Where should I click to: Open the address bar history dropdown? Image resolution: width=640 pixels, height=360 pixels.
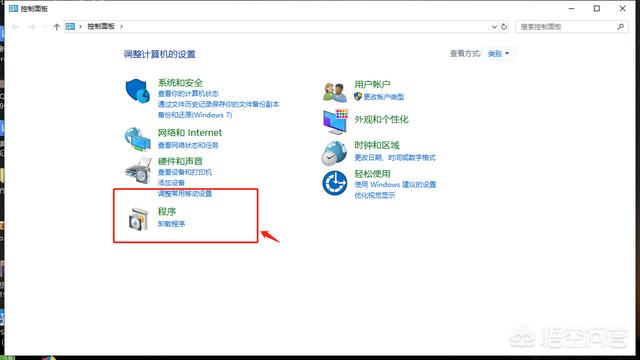[494, 27]
